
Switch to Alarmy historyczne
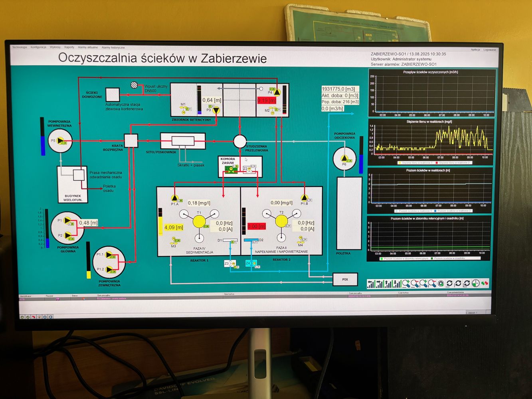[113, 48]
